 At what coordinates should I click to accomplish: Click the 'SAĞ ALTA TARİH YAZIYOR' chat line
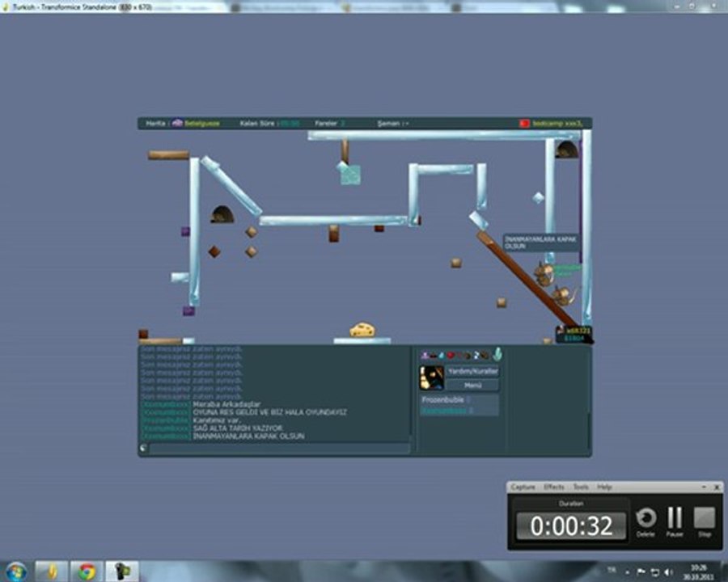(237, 428)
